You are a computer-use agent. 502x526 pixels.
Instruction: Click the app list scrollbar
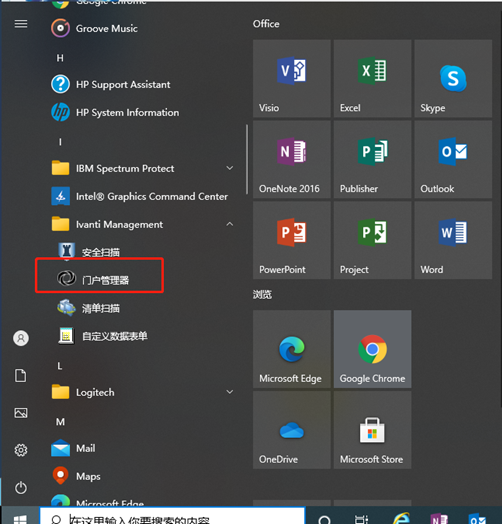click(x=247, y=159)
